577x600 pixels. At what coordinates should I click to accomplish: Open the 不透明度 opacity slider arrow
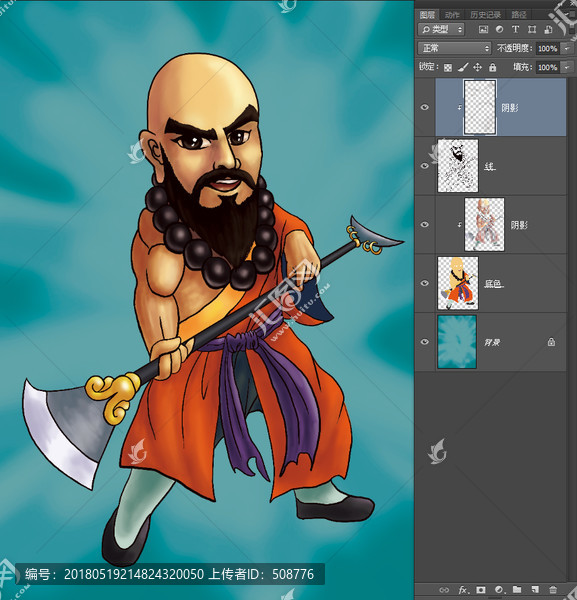pos(566,48)
